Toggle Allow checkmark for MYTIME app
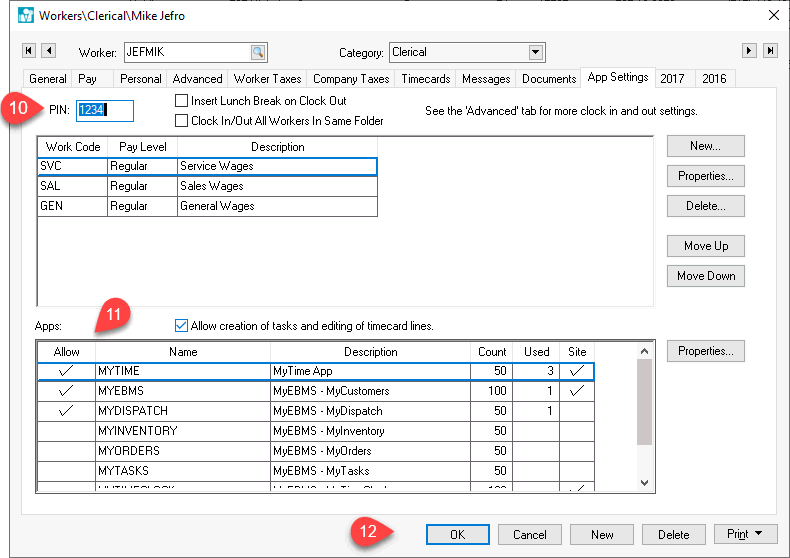The image size is (790, 558). coord(66,371)
